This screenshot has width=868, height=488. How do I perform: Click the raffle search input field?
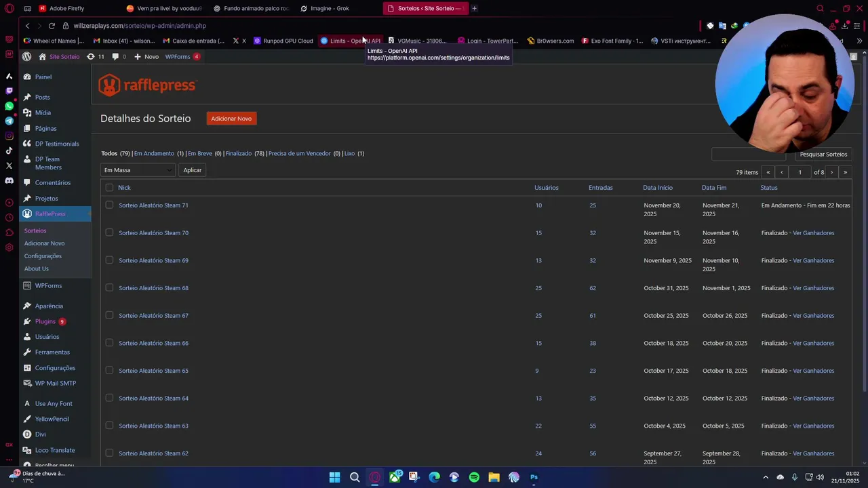749,155
